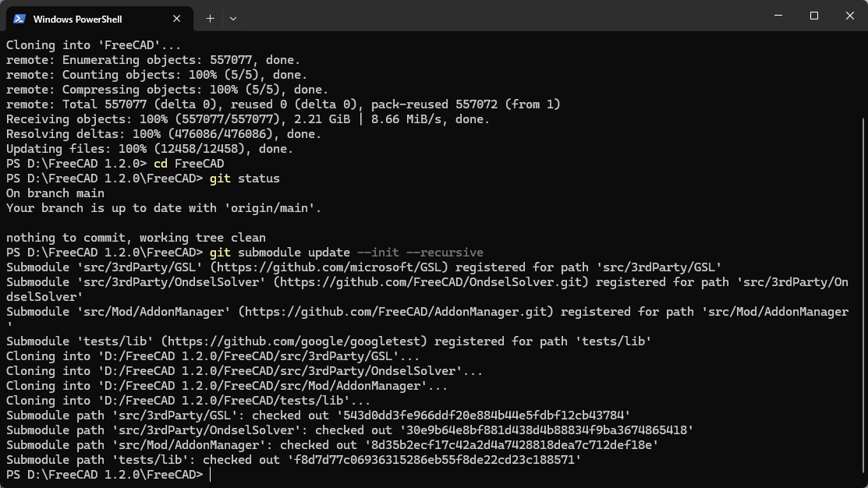Click the AddonManager commit hash 8d35b2ec...
868x488 pixels.
coord(512,445)
